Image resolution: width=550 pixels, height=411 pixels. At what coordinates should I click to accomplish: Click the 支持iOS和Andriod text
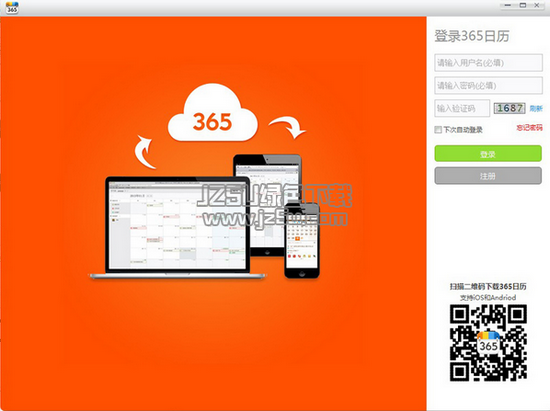(x=488, y=298)
